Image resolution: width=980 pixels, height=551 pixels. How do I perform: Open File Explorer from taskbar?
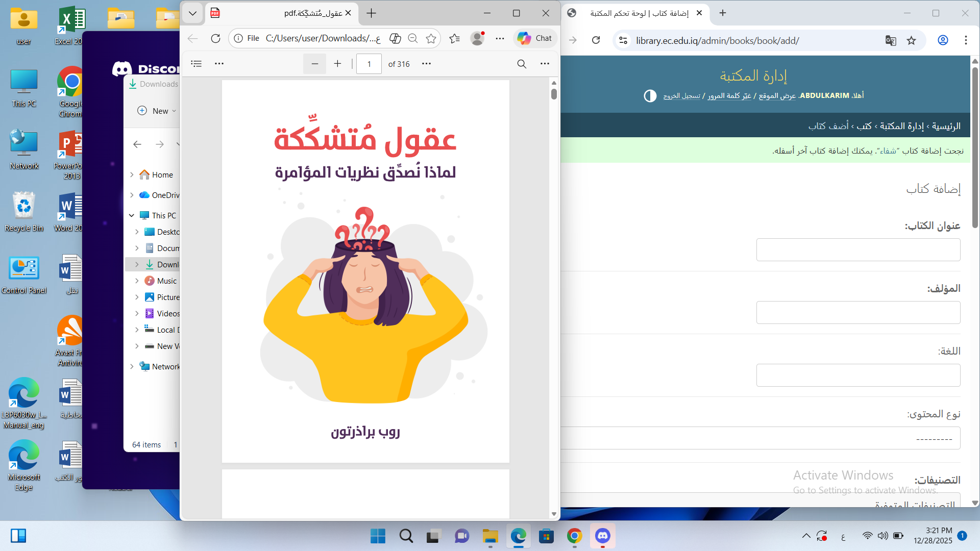click(x=490, y=536)
